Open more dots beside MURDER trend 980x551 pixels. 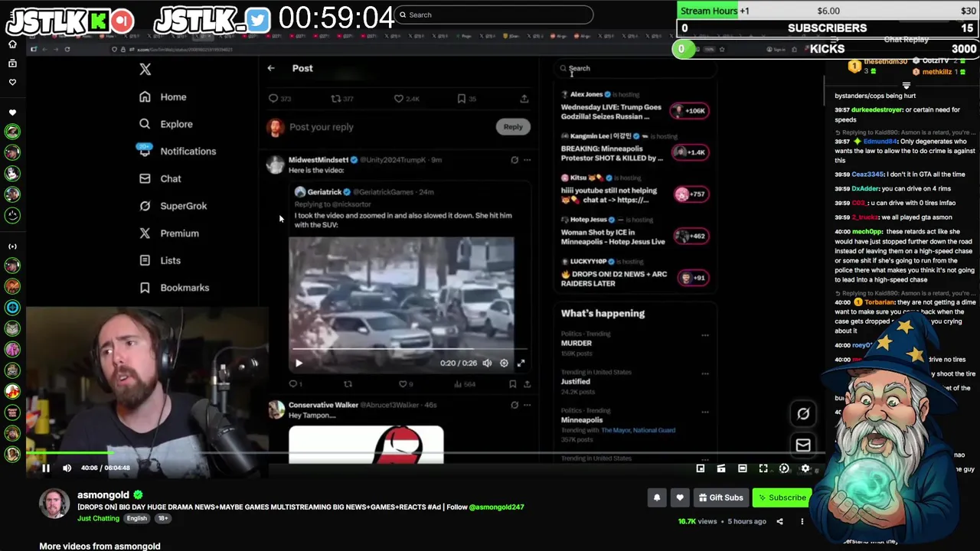pyautogui.click(x=705, y=334)
